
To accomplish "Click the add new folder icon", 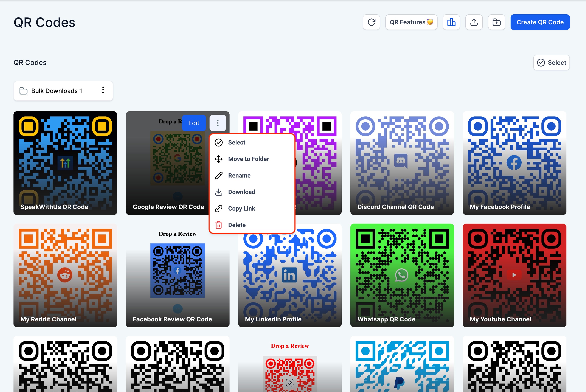I will click(x=496, y=22).
